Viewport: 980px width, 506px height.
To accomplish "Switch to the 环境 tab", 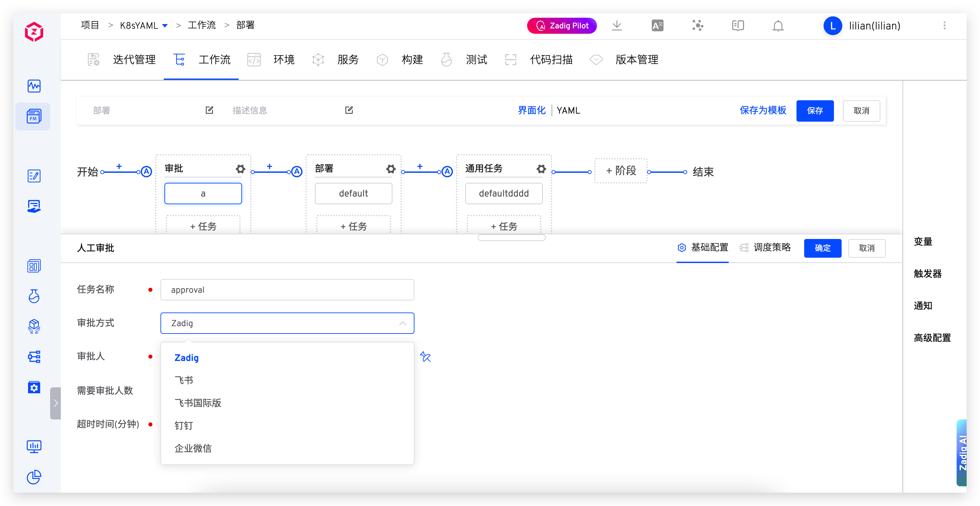I will 284,60.
